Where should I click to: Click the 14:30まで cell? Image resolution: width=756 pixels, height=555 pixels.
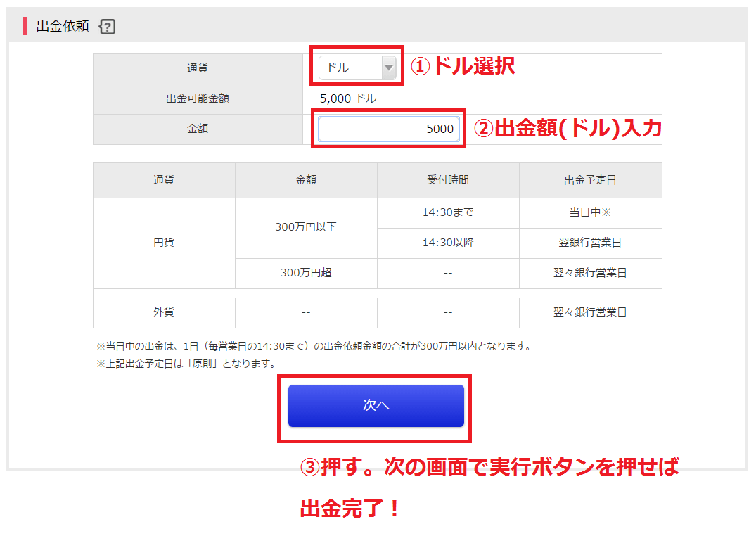click(x=448, y=212)
